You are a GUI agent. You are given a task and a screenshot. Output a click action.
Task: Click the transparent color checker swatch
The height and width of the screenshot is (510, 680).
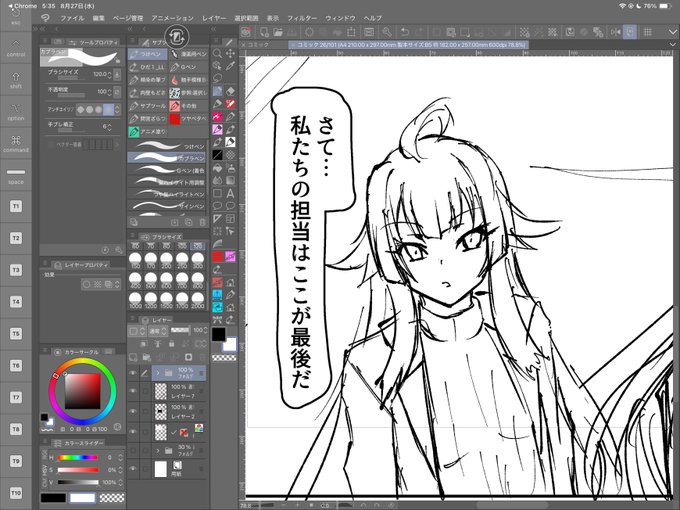[224, 358]
